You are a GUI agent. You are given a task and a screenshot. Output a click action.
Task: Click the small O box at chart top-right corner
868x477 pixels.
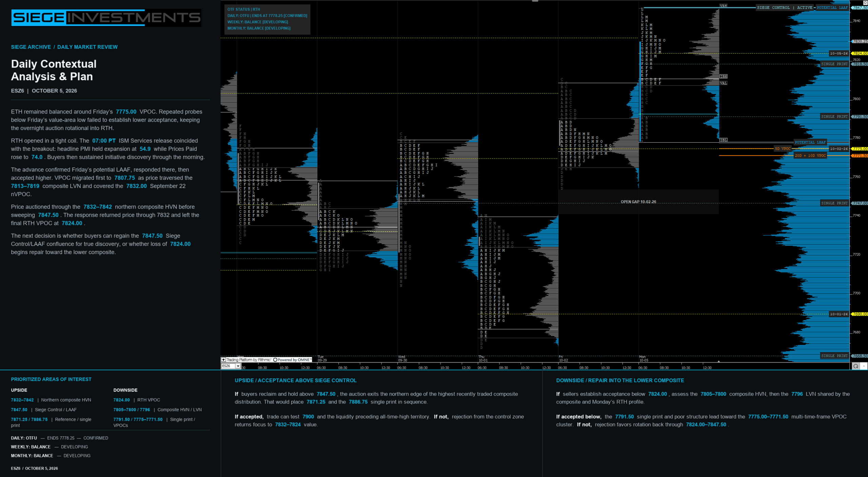(865, 2)
